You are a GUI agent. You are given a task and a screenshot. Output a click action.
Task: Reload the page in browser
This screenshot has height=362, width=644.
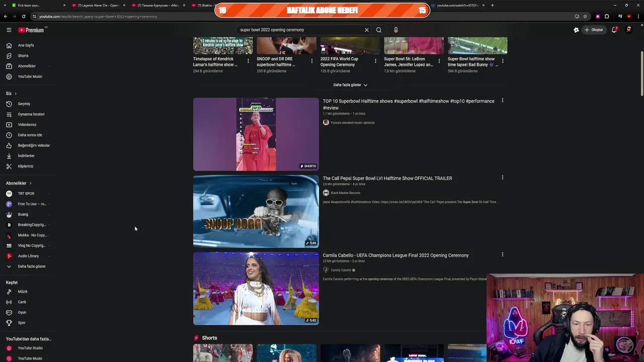click(23, 17)
